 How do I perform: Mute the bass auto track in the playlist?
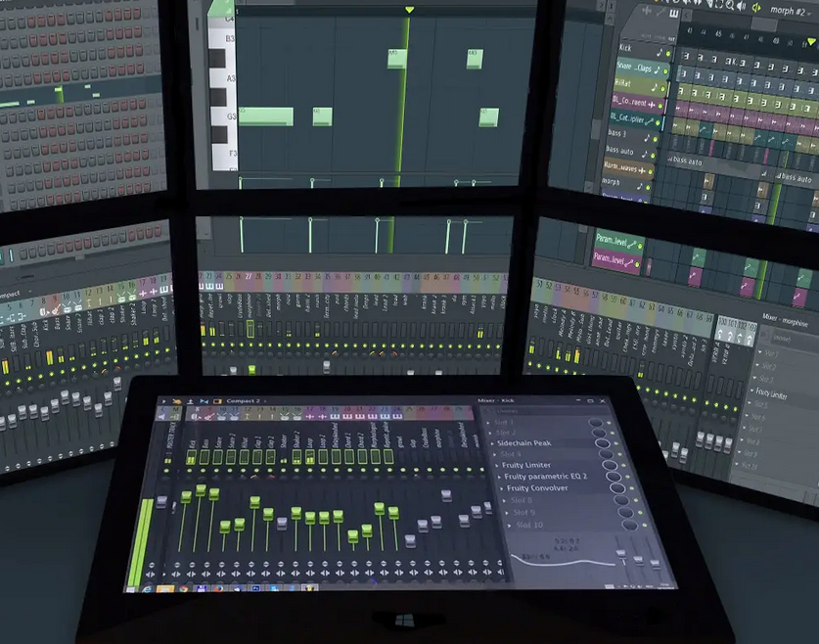click(x=653, y=155)
